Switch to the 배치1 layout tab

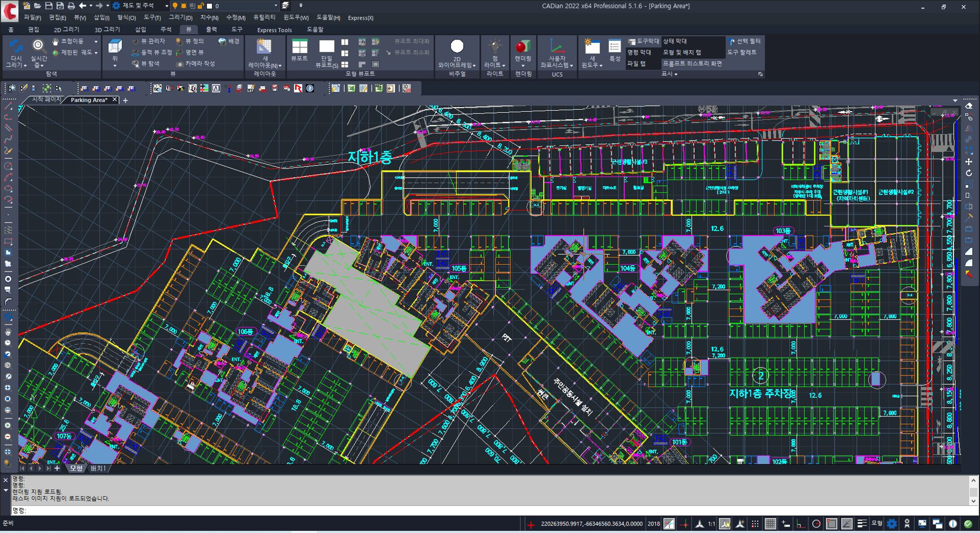[98, 468]
